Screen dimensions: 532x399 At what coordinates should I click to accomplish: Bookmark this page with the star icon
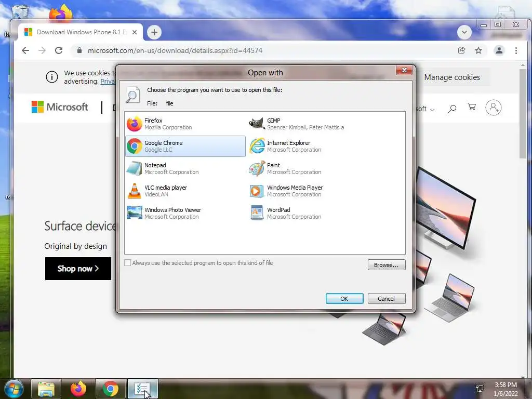tap(478, 50)
